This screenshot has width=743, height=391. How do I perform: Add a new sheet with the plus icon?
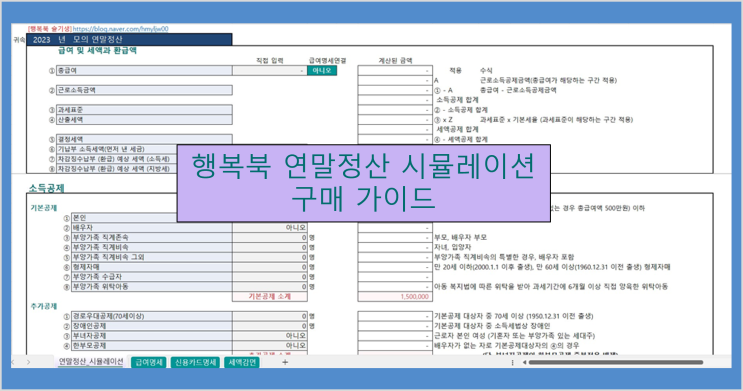click(285, 362)
